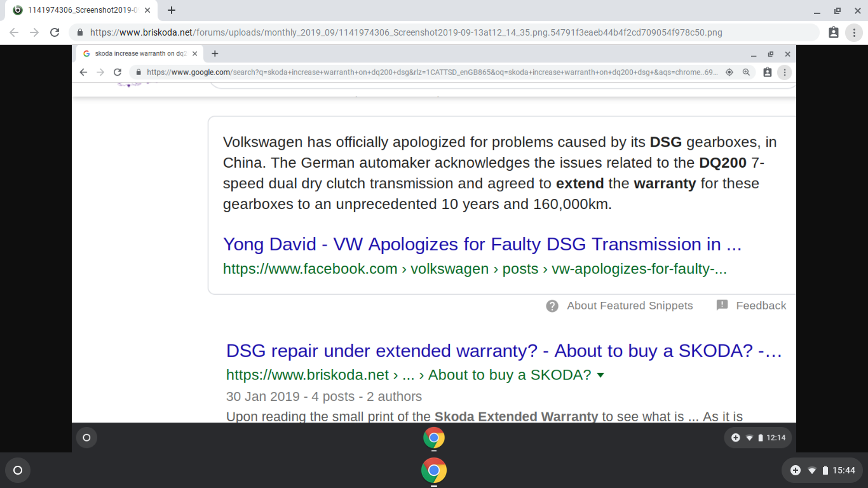Click the google.com search URL field
868x488 pixels.
(x=432, y=72)
